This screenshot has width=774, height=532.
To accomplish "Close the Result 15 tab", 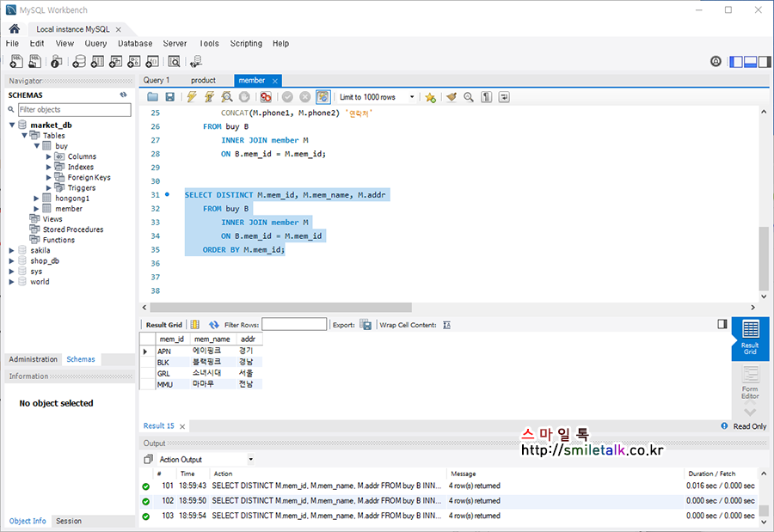I will point(182,426).
